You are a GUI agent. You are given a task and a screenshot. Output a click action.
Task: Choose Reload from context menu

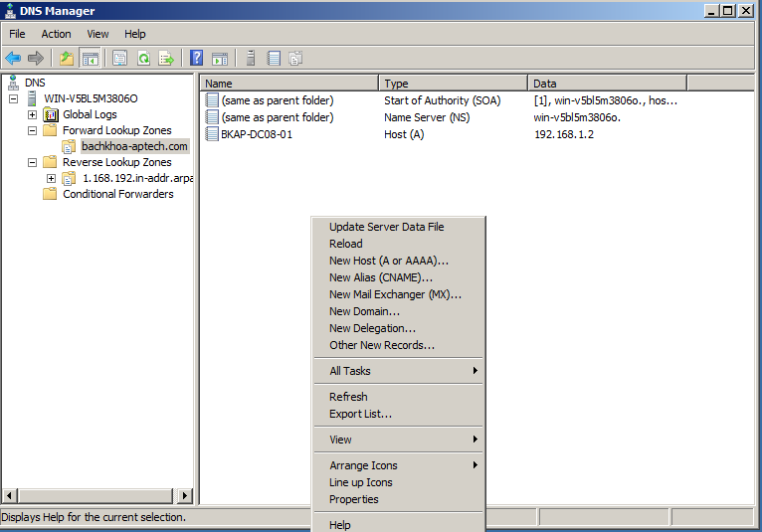click(399, 244)
